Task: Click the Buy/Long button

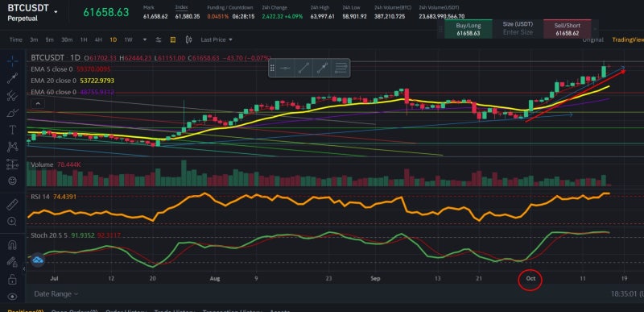Action: coord(469,29)
